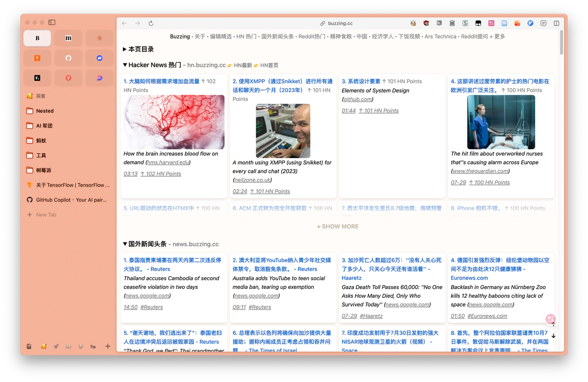
Task: Toggle split view in the toolbar
Action: pos(557,23)
